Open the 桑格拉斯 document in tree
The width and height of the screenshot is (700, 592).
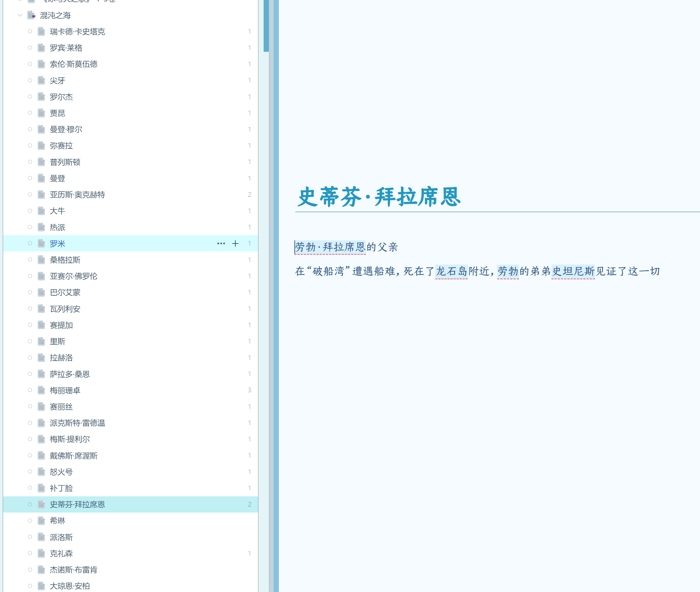pos(65,260)
